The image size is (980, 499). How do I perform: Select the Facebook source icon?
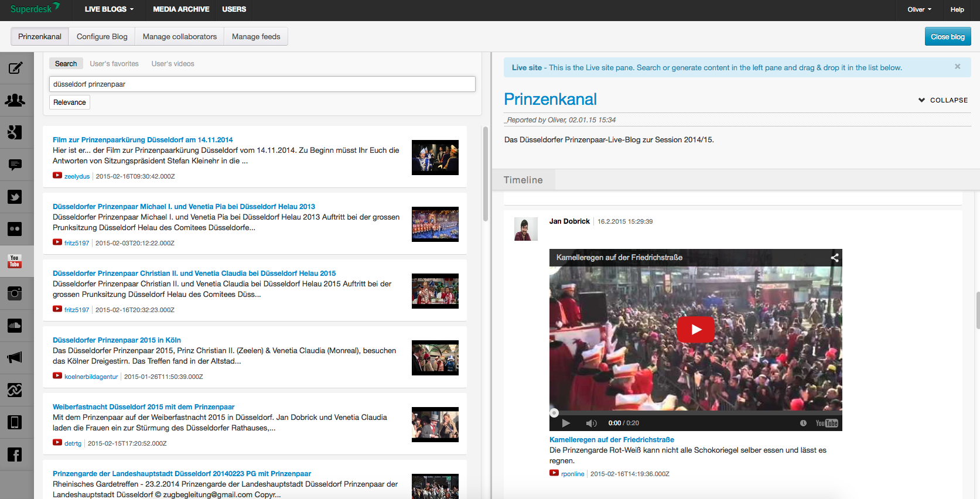(15, 454)
